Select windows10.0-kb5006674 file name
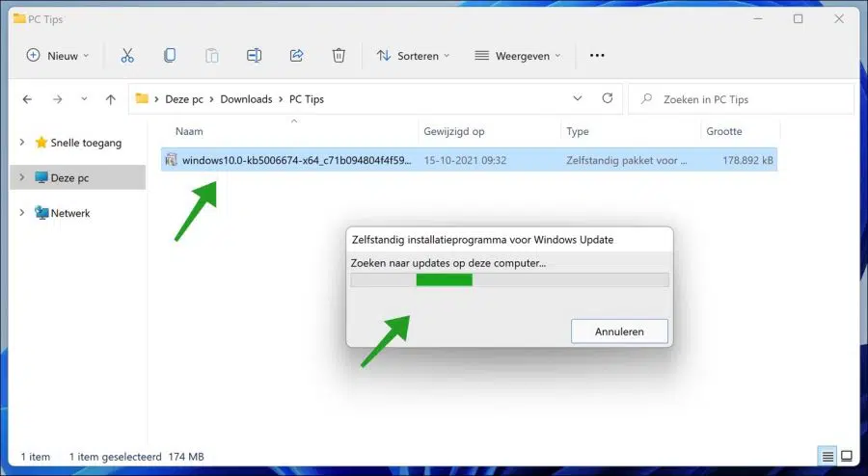 [297, 160]
